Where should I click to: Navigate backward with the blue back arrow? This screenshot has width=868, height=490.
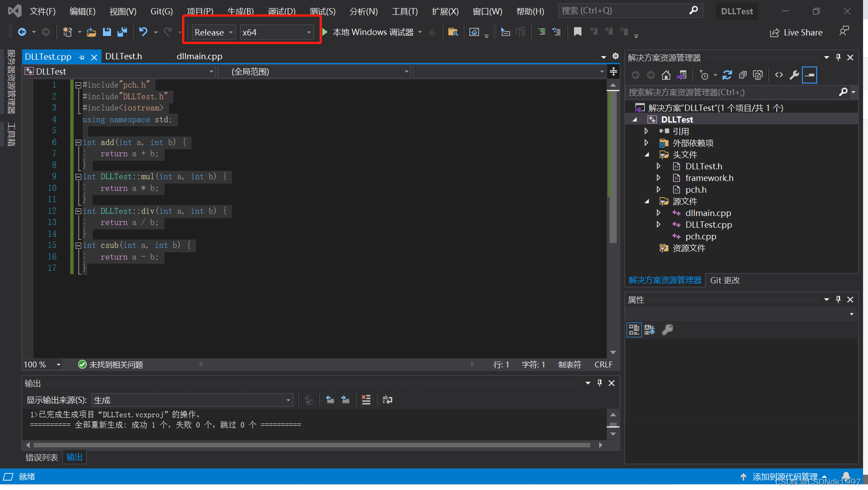click(x=22, y=32)
